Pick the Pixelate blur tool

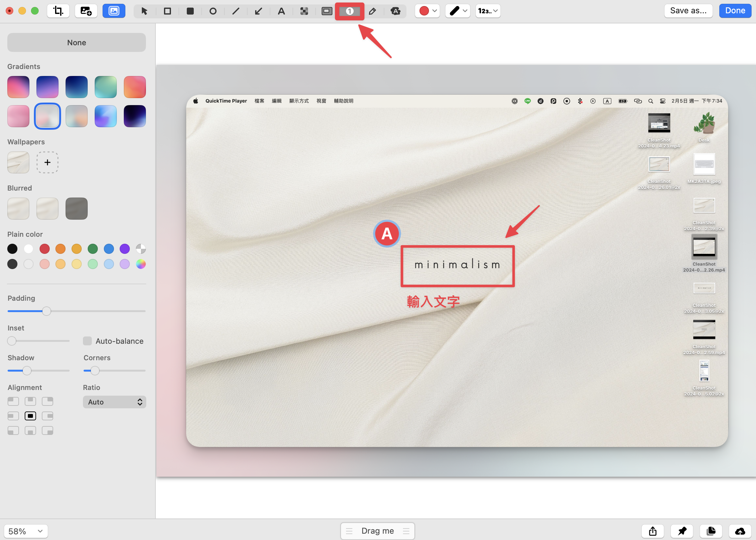(304, 11)
